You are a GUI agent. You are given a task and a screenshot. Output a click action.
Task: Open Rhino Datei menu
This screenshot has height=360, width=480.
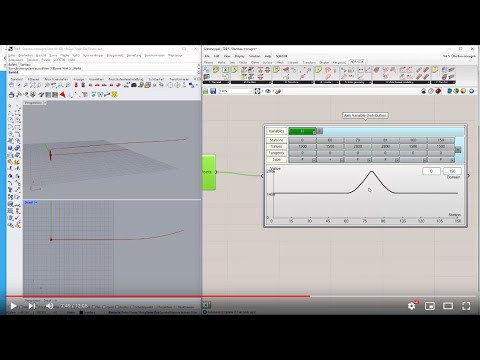pyautogui.click(x=12, y=55)
